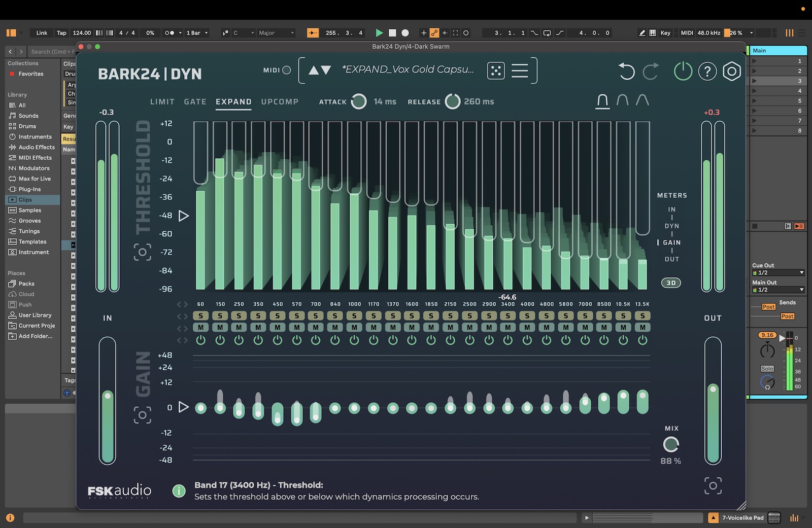Screen dimensions: 812x528
Task: Open the help question mark icon
Action: pos(707,72)
